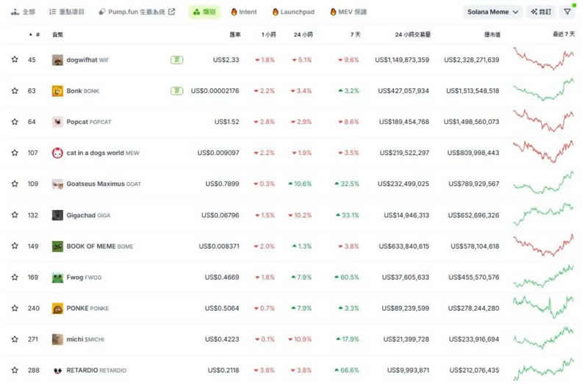Switch to the 全部 tab
The width and height of the screenshot is (588, 384).
coord(24,12)
